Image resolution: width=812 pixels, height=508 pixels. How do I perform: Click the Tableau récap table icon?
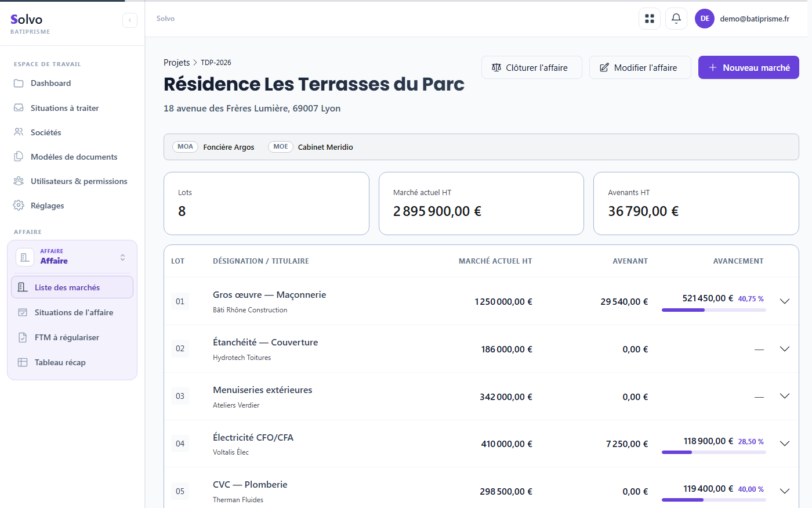23,362
